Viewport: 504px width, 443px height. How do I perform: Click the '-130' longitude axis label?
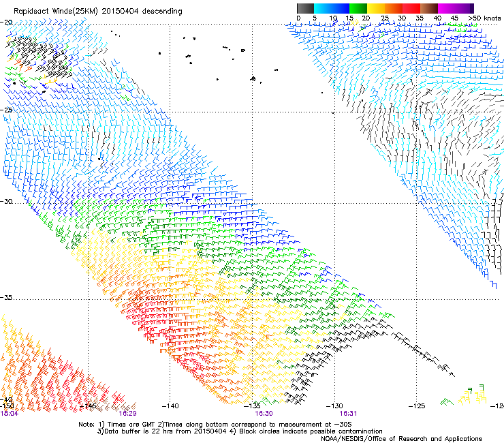(x=334, y=406)
